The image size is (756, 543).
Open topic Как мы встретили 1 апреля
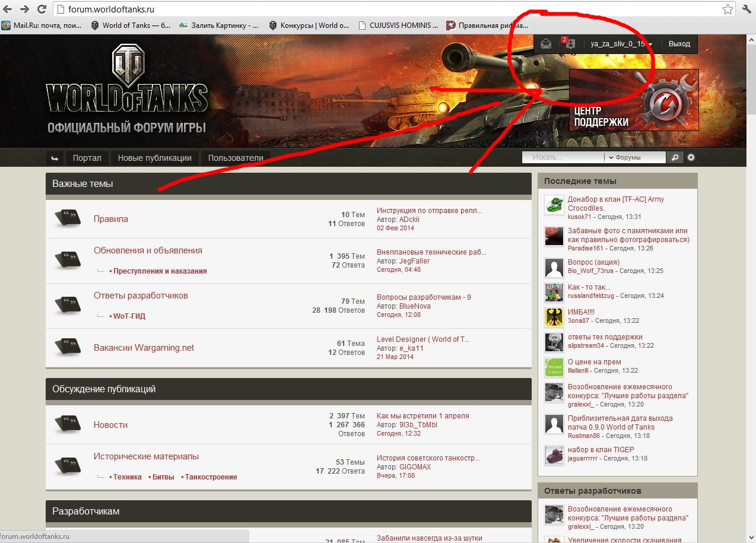(x=423, y=416)
